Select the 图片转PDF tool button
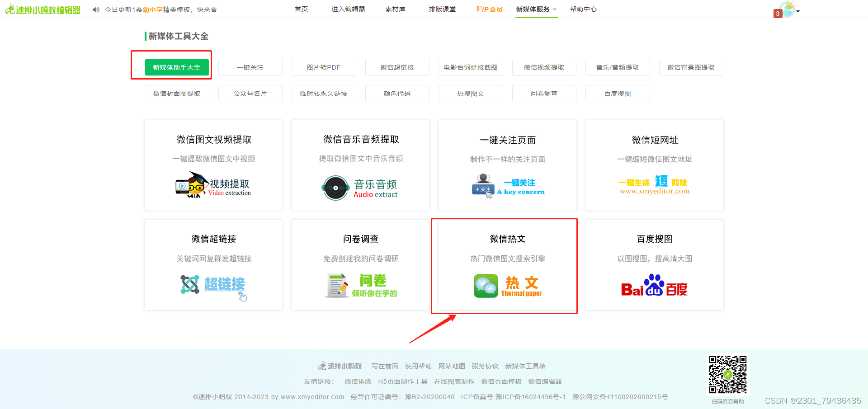This screenshot has height=409, width=868. tap(324, 67)
